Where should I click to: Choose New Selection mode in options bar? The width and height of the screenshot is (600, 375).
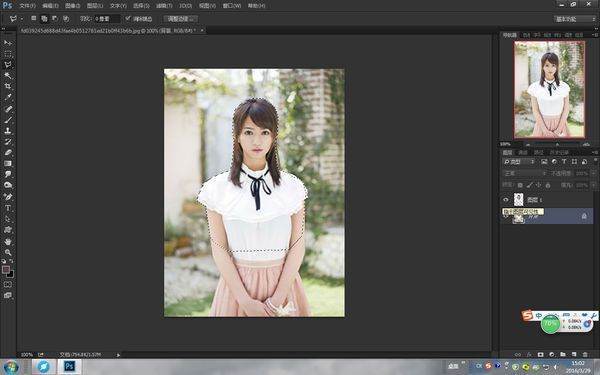point(34,18)
